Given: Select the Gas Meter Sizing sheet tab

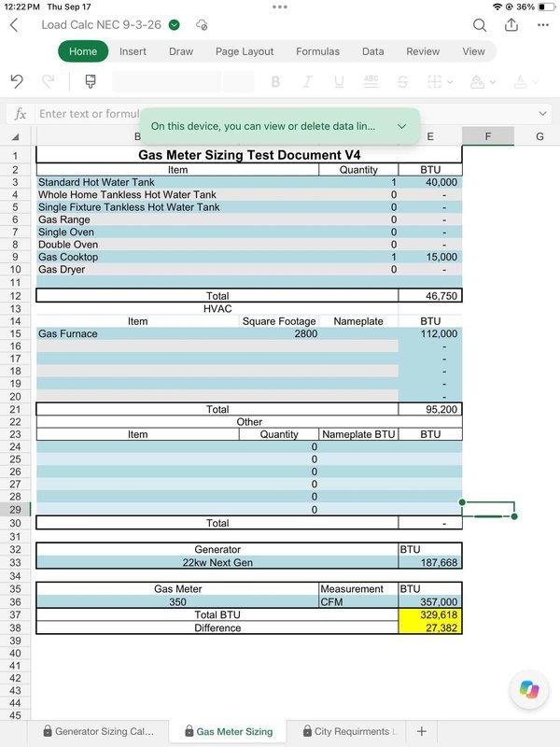Looking at the screenshot, I should click(229, 731).
